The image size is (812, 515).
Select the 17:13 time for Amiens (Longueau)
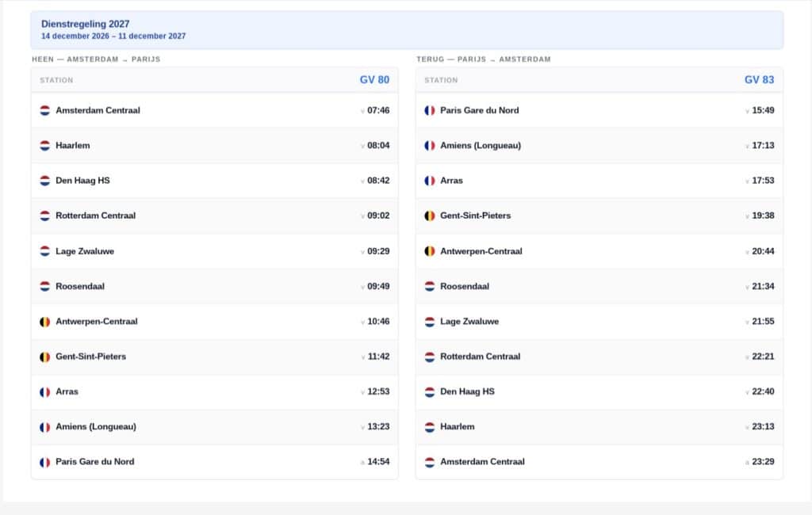tap(763, 146)
